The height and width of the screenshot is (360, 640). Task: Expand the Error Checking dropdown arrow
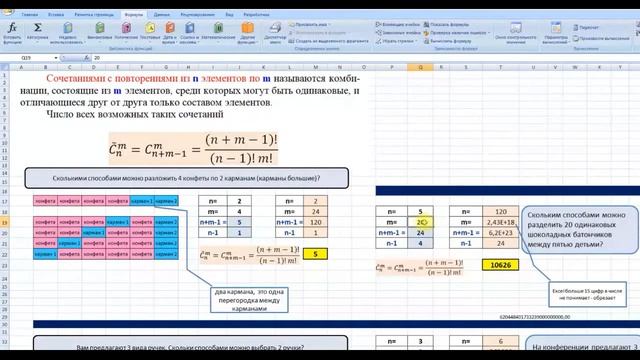pos(489,33)
